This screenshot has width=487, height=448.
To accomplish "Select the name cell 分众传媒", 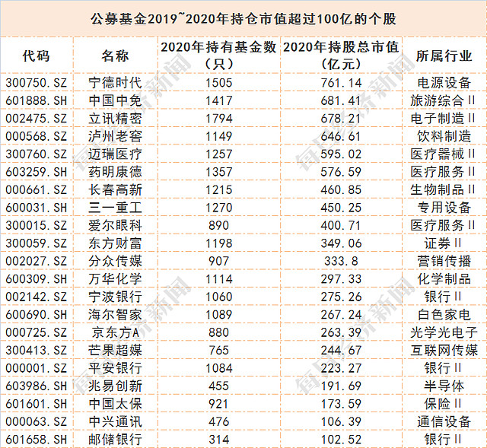I will point(115,261).
